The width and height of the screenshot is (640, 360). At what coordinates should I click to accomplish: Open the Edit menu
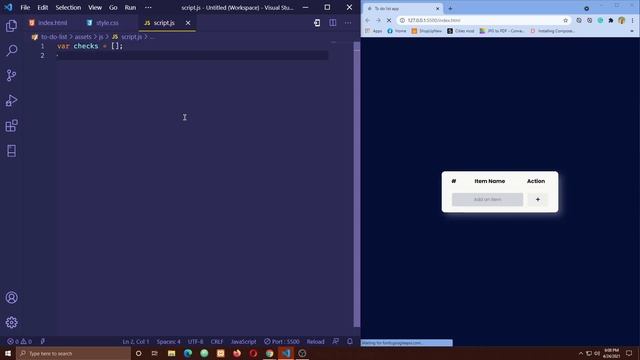pyautogui.click(x=42, y=7)
